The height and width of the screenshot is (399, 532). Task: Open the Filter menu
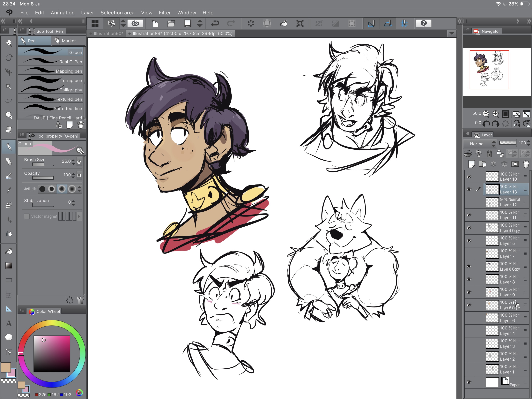click(165, 13)
